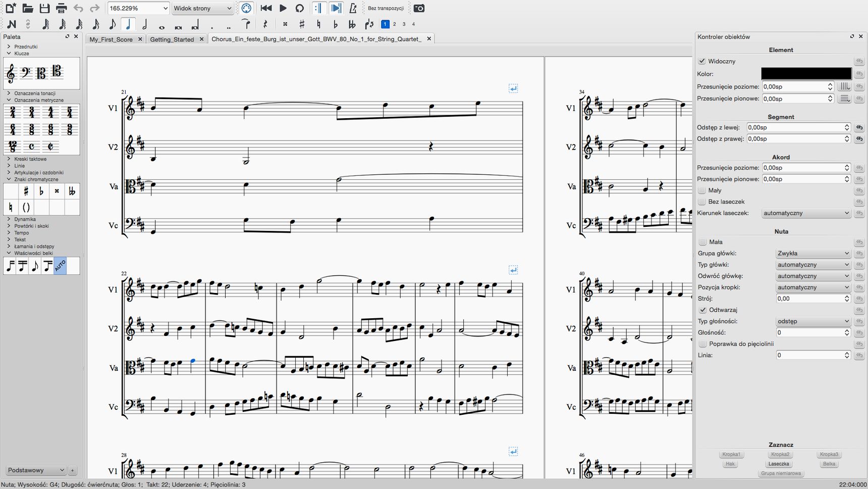Viewport: 868px width, 489px height.
Task: Expand Tempo palette section
Action: tap(22, 233)
